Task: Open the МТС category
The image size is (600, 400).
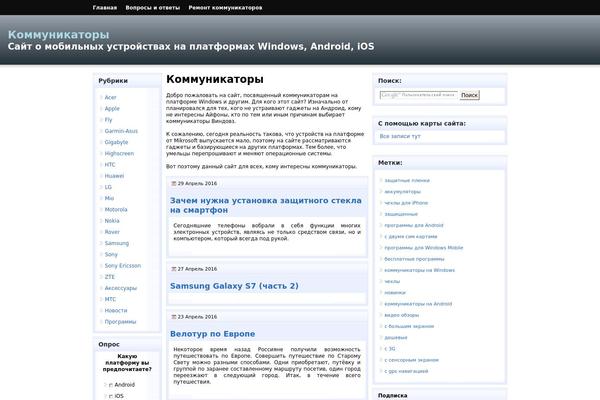Action: pyautogui.click(x=110, y=299)
